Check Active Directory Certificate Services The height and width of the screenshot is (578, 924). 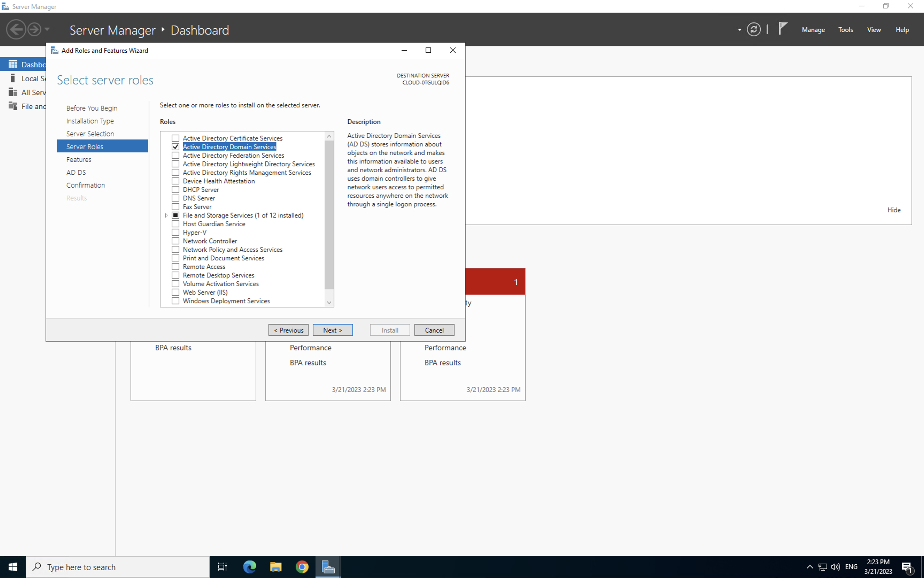tap(175, 138)
